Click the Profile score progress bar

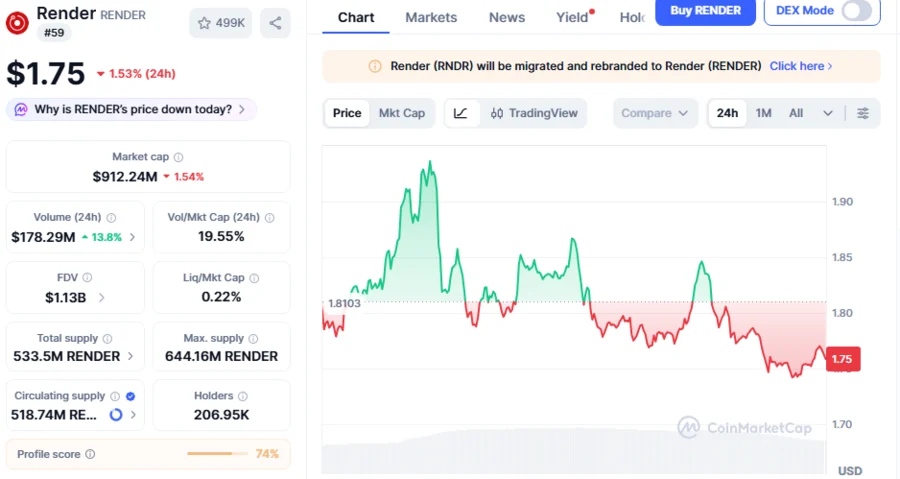point(217,454)
